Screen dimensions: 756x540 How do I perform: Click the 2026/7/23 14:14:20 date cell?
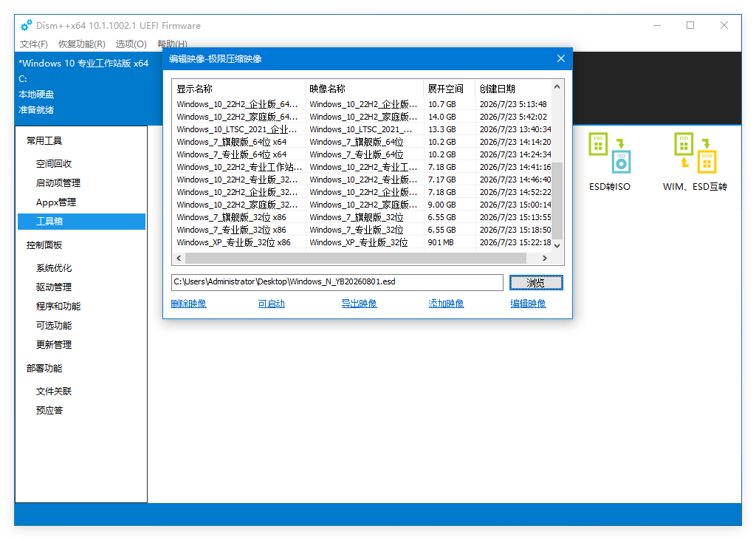515,142
